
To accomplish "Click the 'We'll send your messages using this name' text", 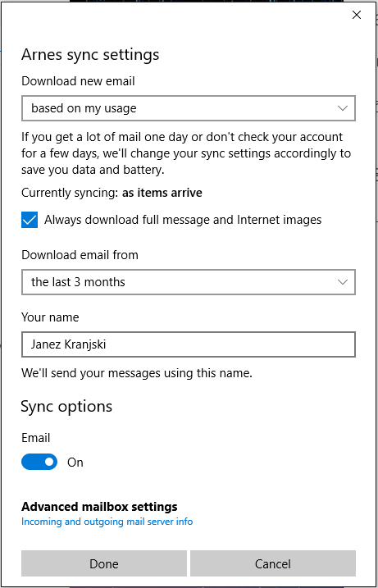I will pyautogui.click(x=137, y=373).
